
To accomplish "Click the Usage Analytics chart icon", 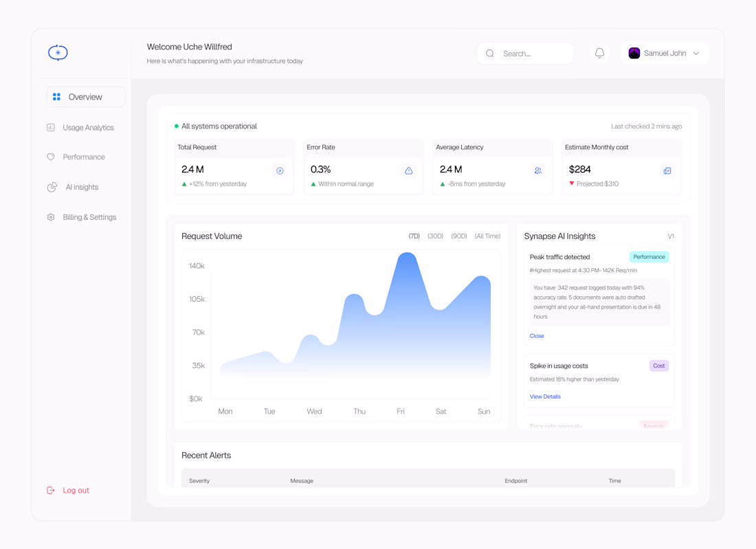I will pyautogui.click(x=51, y=128).
